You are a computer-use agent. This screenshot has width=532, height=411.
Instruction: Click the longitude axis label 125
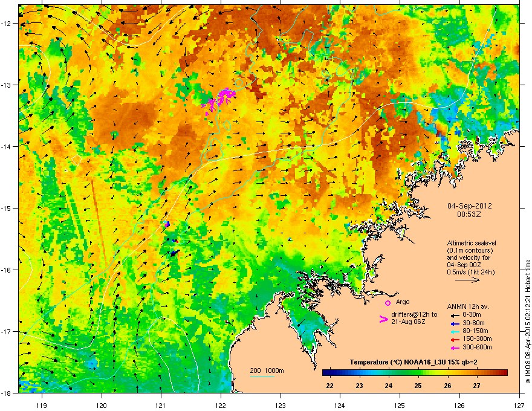[400, 405]
